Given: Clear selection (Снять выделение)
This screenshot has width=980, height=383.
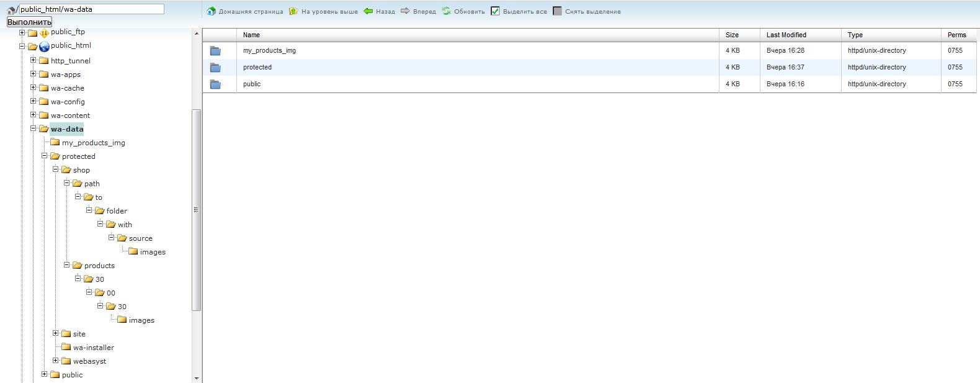Looking at the screenshot, I should [x=587, y=11].
